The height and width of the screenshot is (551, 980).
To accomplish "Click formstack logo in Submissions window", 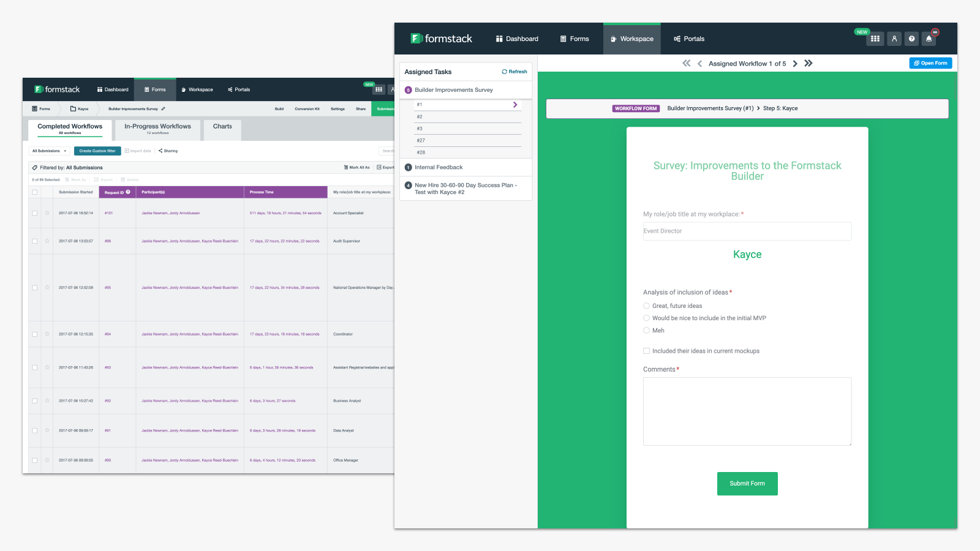I will pyautogui.click(x=57, y=89).
